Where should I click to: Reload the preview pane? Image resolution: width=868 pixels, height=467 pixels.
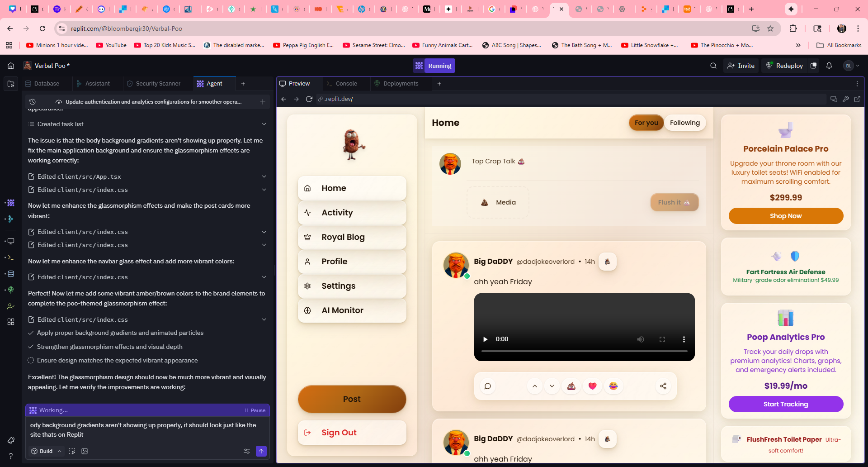tap(309, 99)
